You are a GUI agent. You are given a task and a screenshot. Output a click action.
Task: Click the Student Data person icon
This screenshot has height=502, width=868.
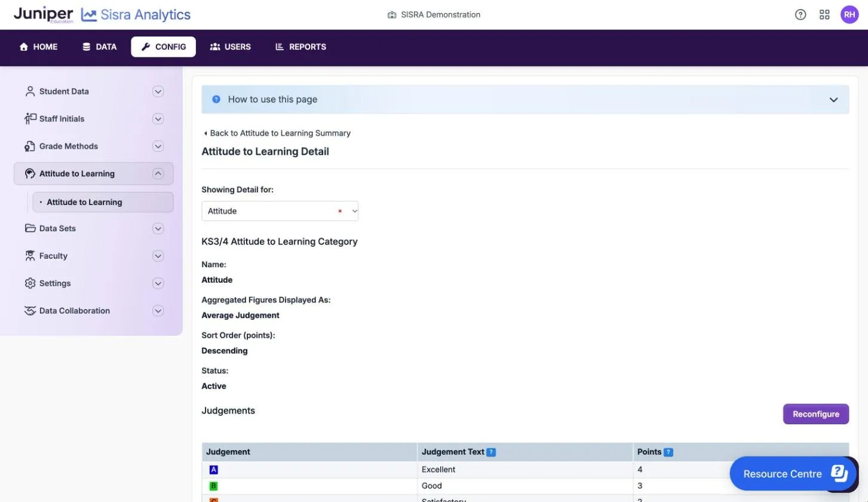click(30, 91)
